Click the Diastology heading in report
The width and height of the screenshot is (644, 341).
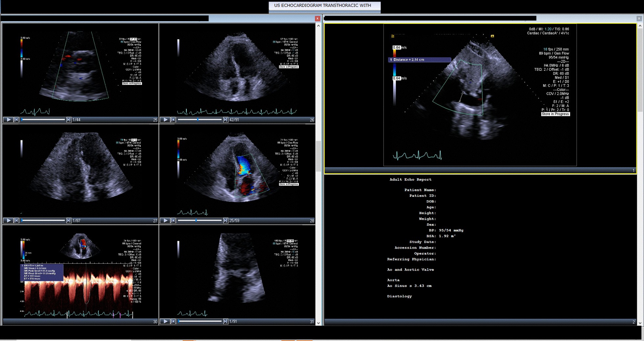[x=399, y=296]
